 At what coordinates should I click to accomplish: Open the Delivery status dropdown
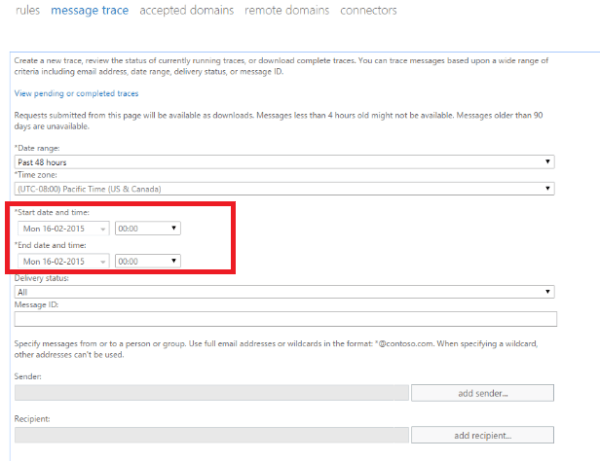(x=284, y=292)
